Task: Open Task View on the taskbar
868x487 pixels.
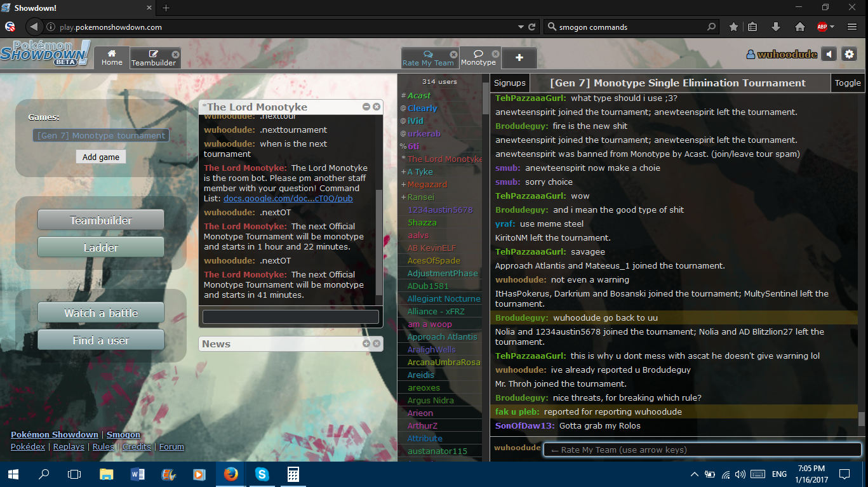Action: pyautogui.click(x=74, y=474)
